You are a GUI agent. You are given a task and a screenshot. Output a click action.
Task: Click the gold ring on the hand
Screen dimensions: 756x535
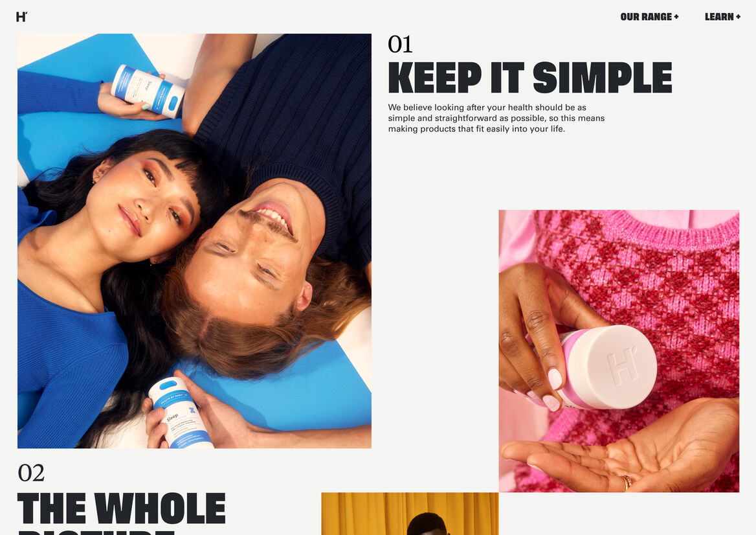click(x=627, y=481)
